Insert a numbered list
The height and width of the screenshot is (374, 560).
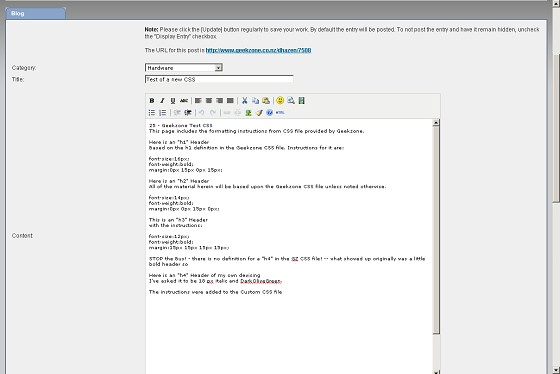point(162,113)
